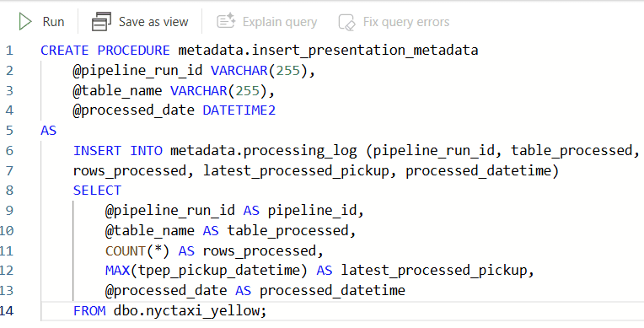Click @table_name on line 10
This screenshot has height=328, width=644.
(150, 230)
